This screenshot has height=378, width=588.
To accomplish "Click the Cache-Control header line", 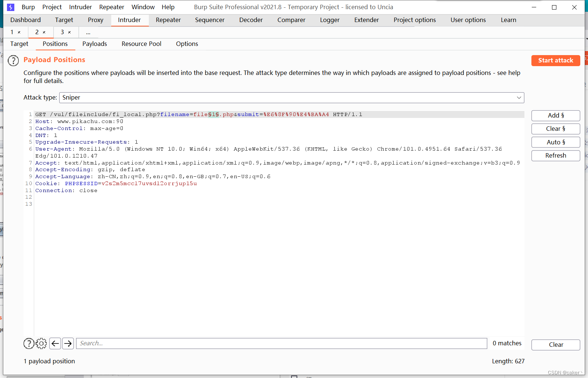I will 79,129.
